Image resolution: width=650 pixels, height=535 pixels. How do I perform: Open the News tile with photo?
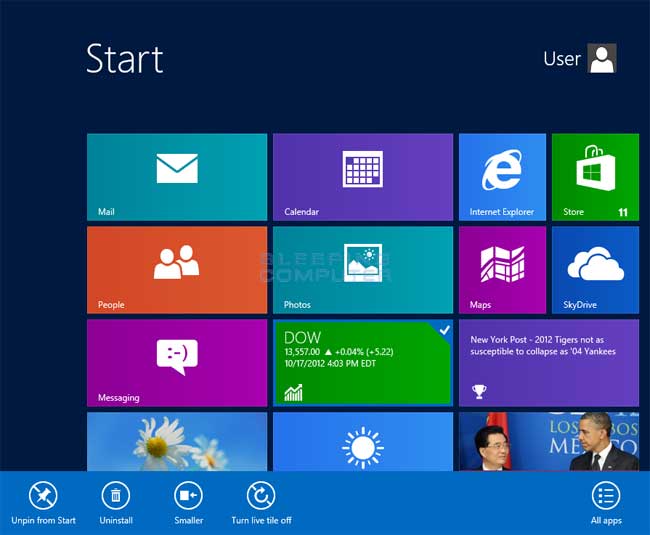[x=549, y=441]
